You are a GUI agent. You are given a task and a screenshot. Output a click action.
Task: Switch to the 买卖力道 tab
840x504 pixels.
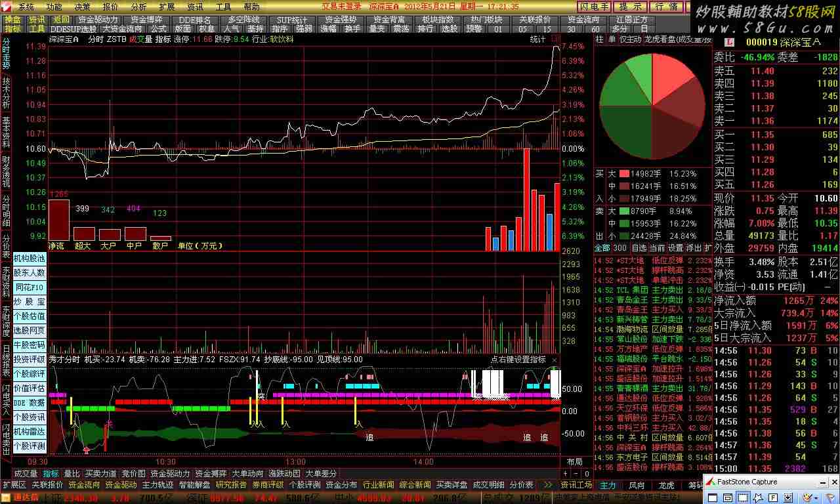coord(100,473)
